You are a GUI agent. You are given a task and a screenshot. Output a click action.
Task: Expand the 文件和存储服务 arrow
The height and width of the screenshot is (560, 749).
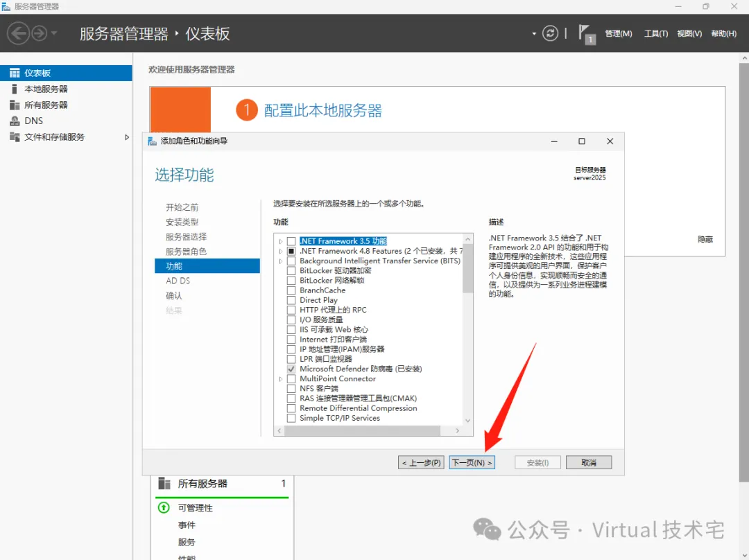click(x=127, y=137)
